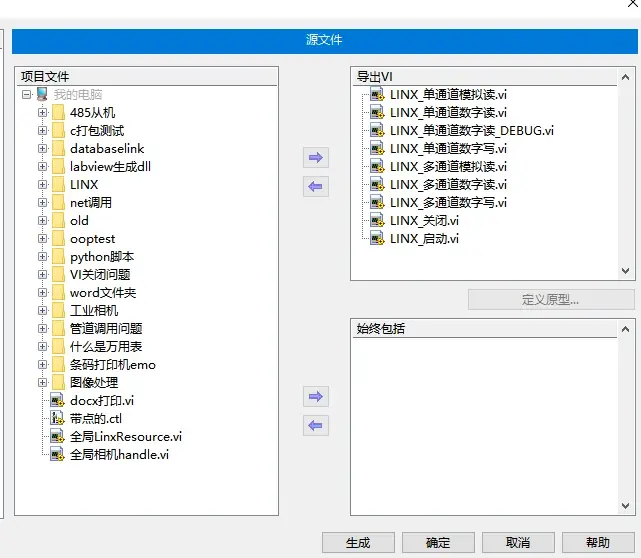Click the python脚本 folder icon
Screen dimensions: 641x558
point(58,256)
